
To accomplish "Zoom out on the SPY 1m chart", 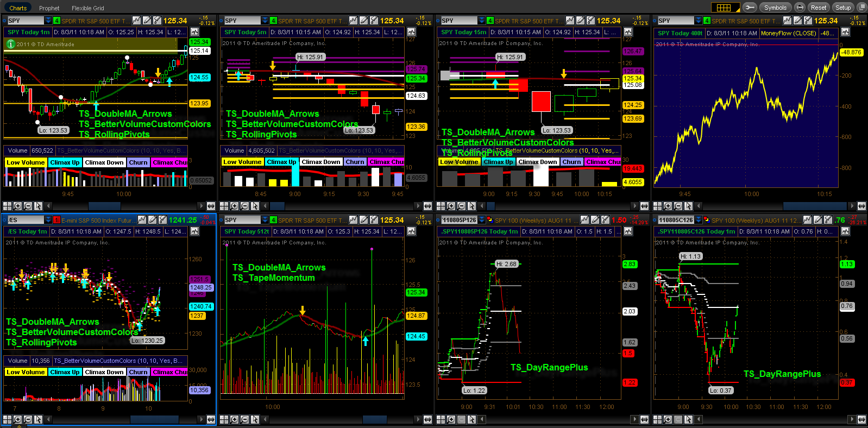I will 28,206.
